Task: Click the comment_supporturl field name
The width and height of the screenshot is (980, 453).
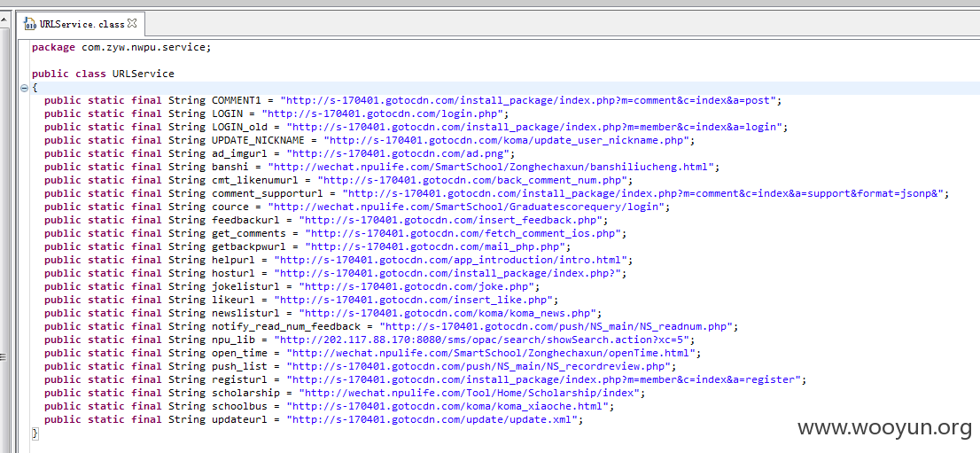Action: click(x=268, y=193)
